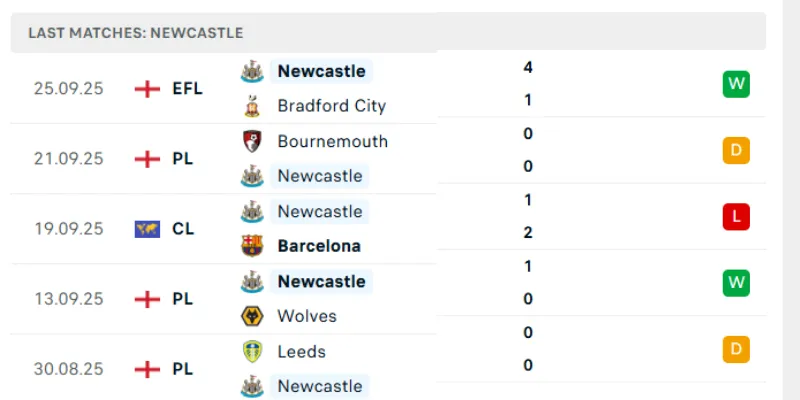Select the Wolves team name
Viewport: 800px width, 400px height.
[x=307, y=316]
